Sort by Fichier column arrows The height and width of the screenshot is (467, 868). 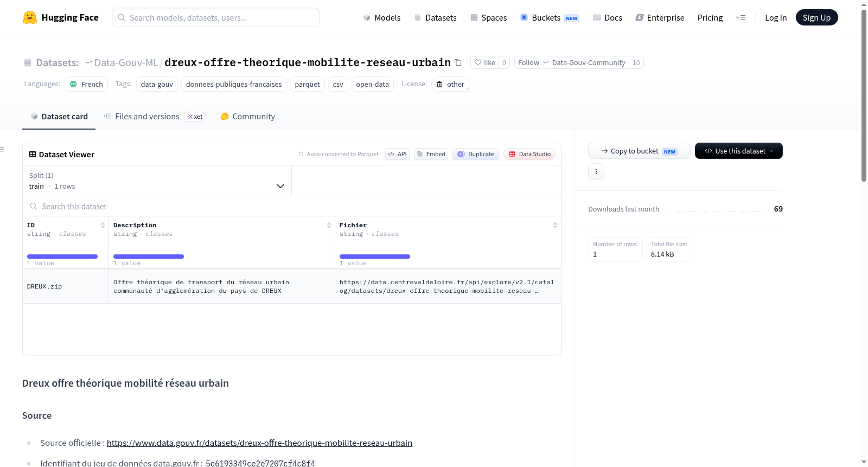tap(555, 225)
